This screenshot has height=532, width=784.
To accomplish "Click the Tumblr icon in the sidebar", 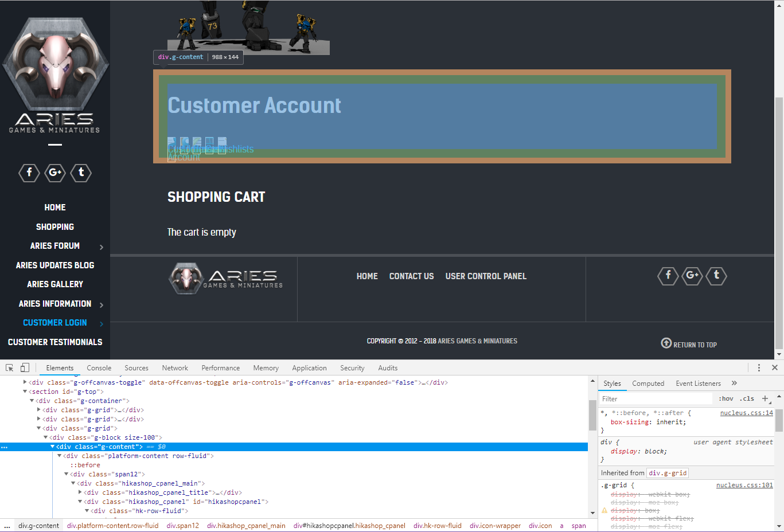I will click(81, 173).
